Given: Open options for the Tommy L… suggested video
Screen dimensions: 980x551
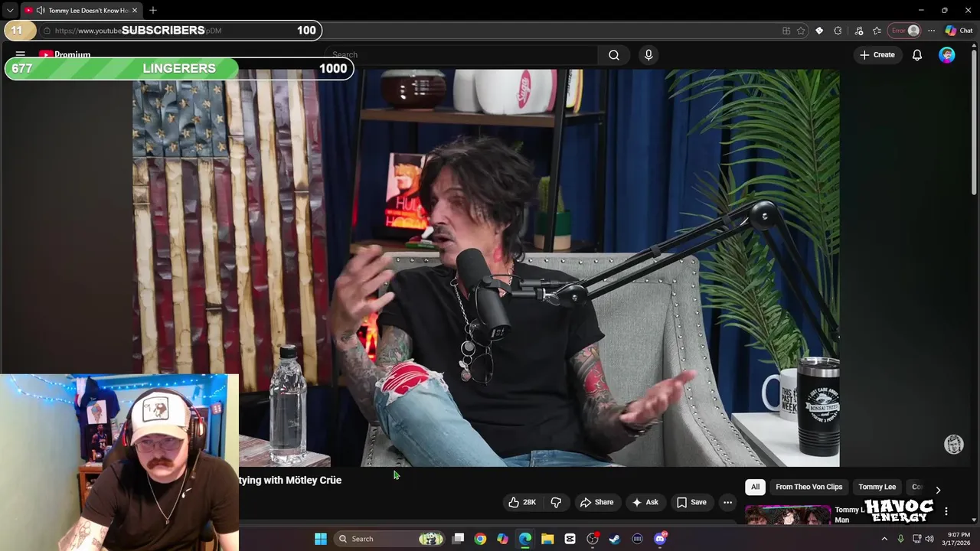Looking at the screenshot, I should 946,511.
